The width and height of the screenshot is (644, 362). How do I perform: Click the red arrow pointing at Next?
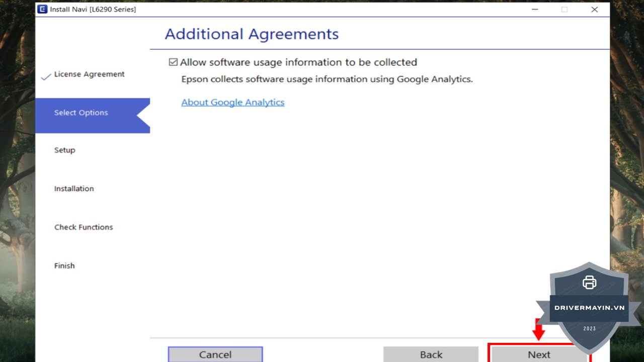(x=538, y=331)
